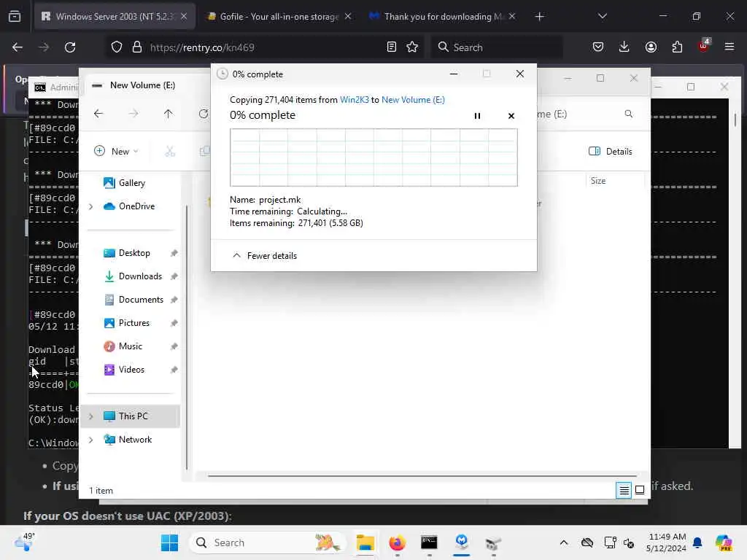The image size is (747, 560).
Task: Cancel the copy with the X button
Action: pyautogui.click(x=511, y=116)
